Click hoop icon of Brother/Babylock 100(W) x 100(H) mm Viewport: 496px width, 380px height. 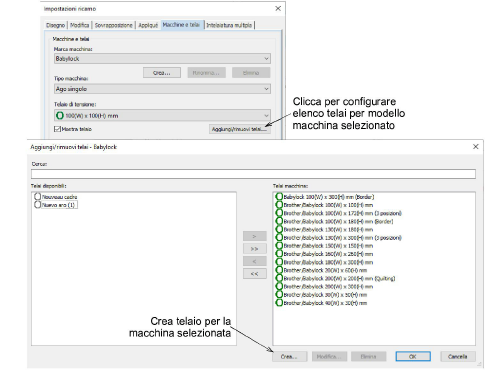(x=279, y=205)
